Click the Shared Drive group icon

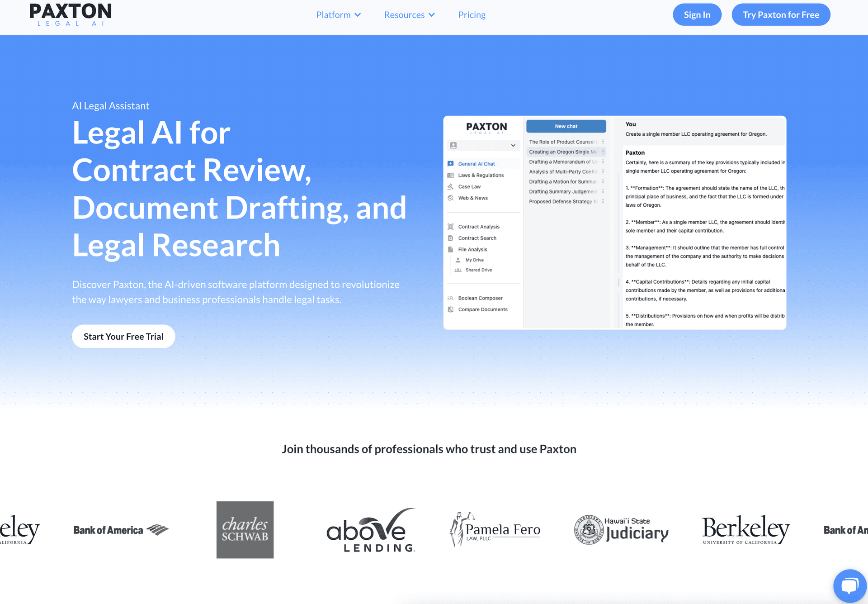click(x=458, y=270)
